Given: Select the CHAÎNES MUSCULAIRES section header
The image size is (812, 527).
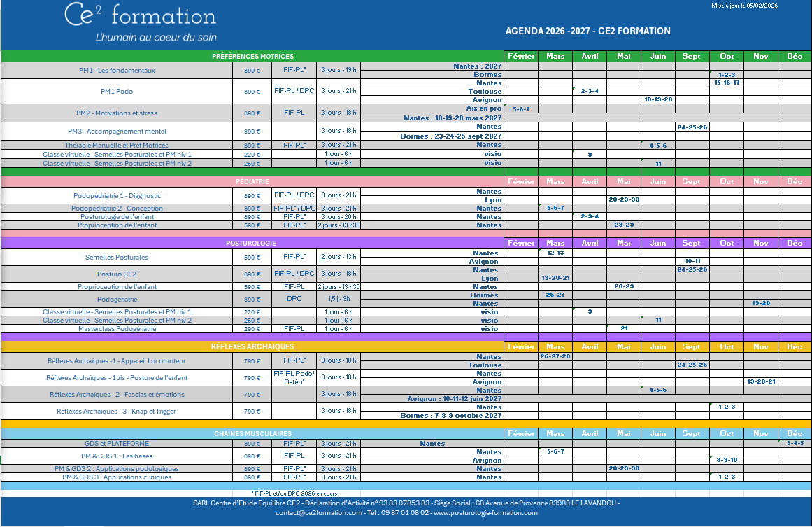Looking at the screenshot, I should (x=252, y=434).
